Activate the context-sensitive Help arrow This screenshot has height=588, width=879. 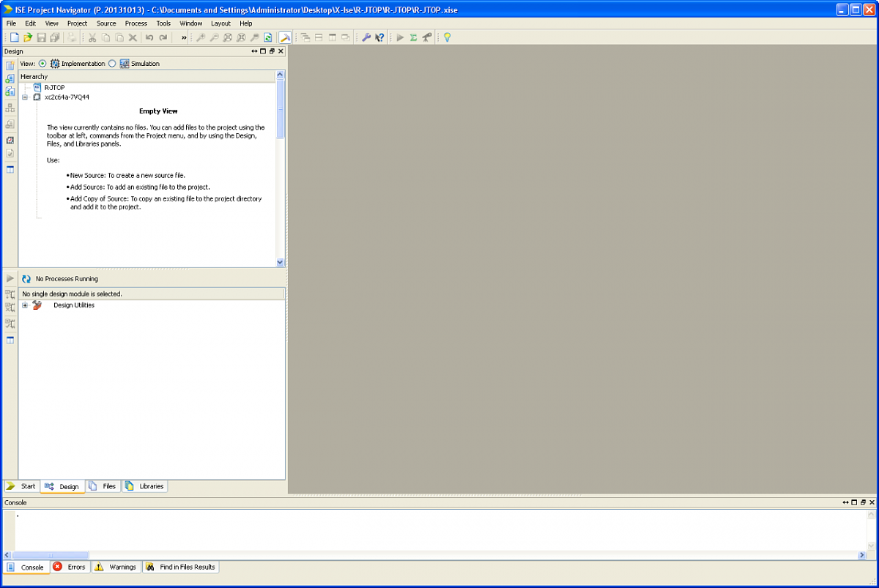click(379, 37)
